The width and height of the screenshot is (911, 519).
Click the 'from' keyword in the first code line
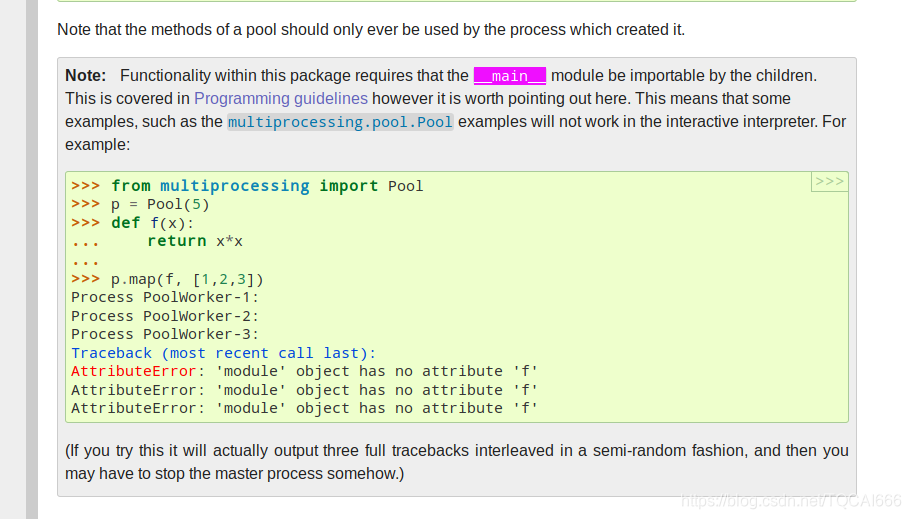pos(131,186)
